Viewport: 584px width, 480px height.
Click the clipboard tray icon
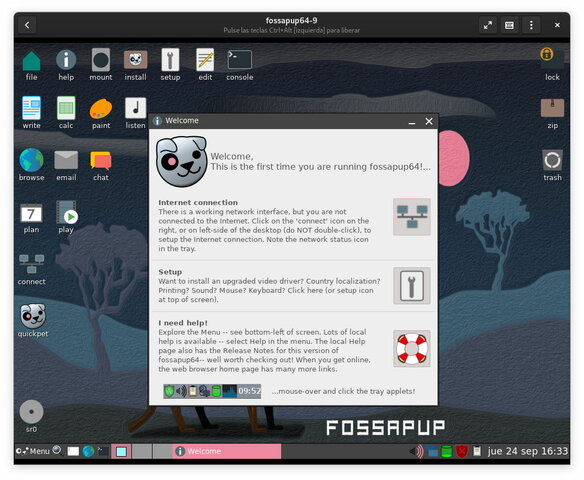(477, 451)
